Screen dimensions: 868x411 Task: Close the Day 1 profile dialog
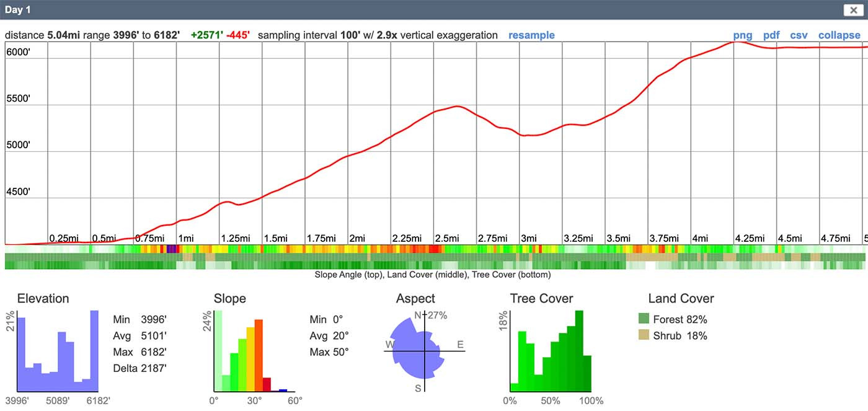(x=853, y=10)
